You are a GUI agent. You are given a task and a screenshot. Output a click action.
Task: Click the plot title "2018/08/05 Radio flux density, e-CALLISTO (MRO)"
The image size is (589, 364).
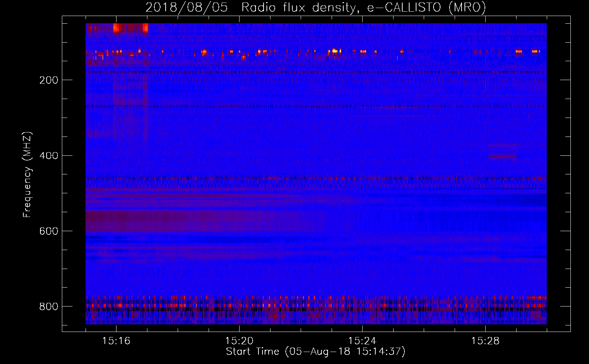316,7
